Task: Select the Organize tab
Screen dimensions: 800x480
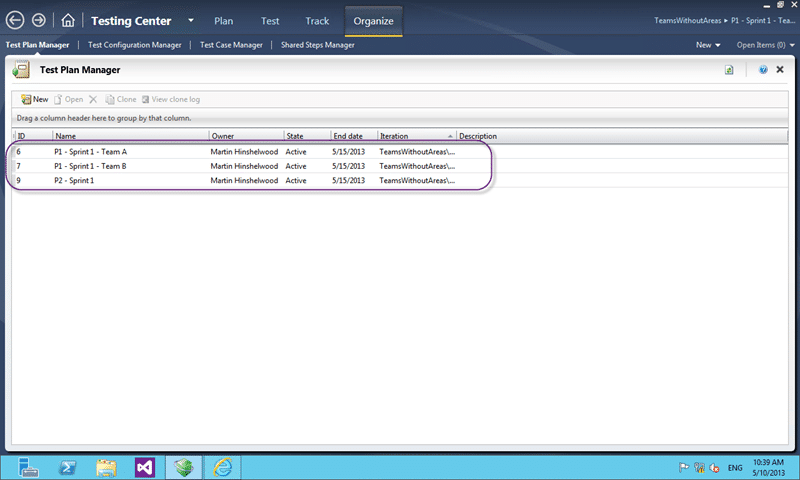Action: [373, 21]
